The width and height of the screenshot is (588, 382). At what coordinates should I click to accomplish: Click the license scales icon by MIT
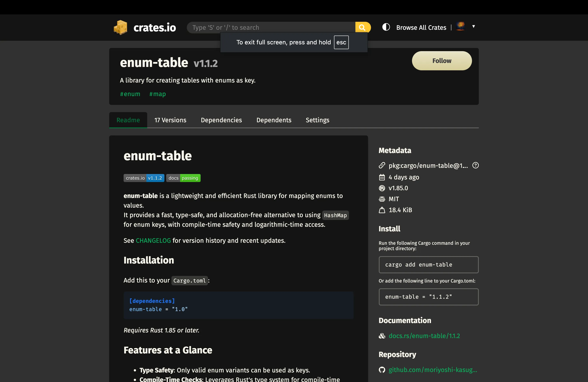coord(382,199)
